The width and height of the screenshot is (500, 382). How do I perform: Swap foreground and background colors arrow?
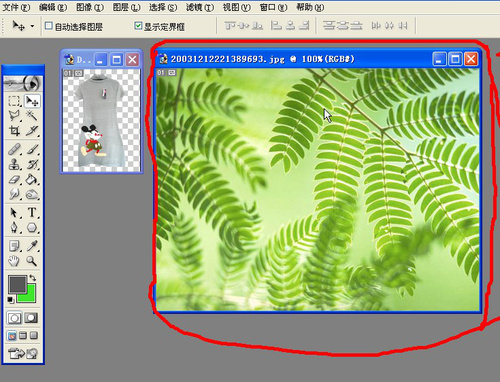coord(33,277)
